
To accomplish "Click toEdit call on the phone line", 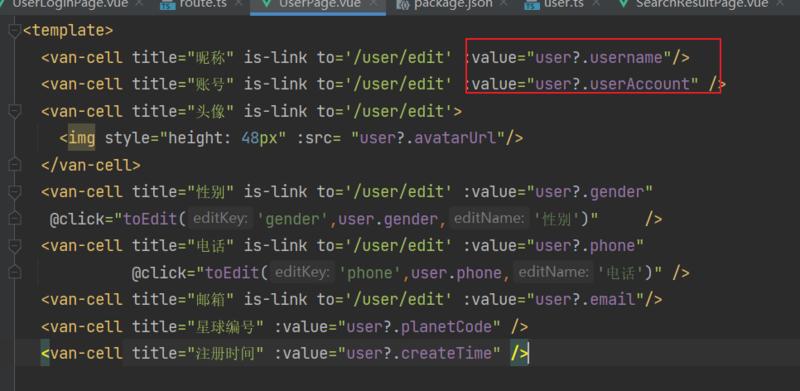I will pyautogui.click(x=233, y=273).
